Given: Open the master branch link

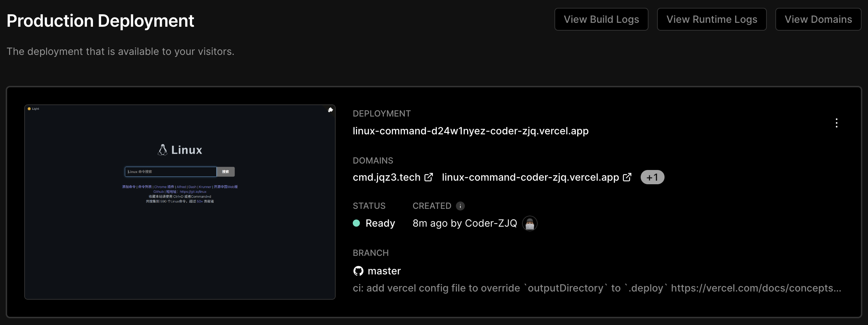Looking at the screenshot, I should tap(384, 271).
